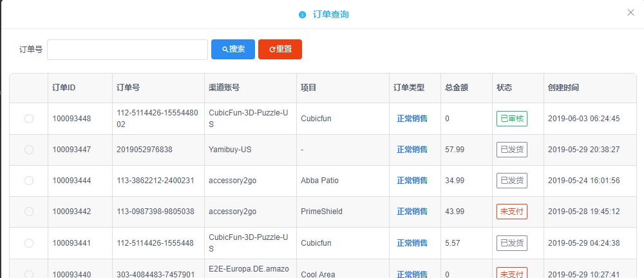Click 已发货 status tag for order 100093447
The width and height of the screenshot is (644, 278).
(512, 150)
